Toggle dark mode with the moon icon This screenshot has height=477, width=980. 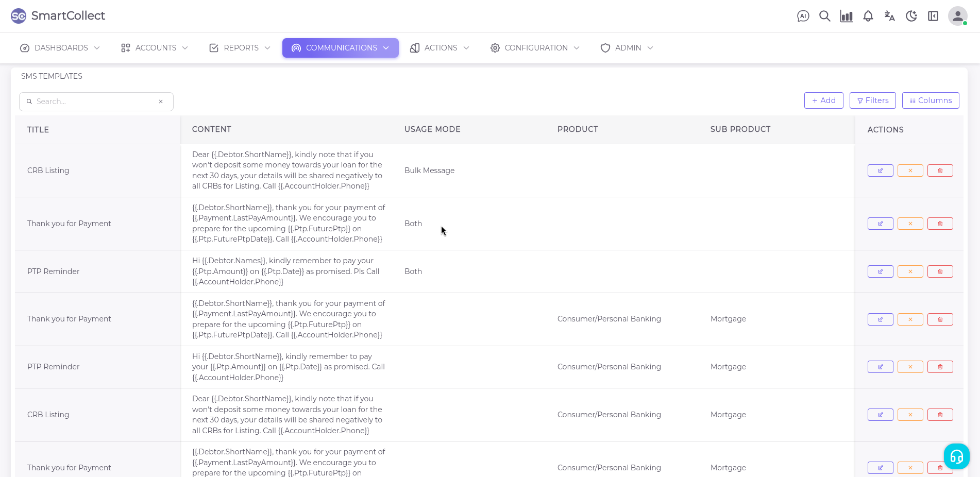pyautogui.click(x=911, y=16)
